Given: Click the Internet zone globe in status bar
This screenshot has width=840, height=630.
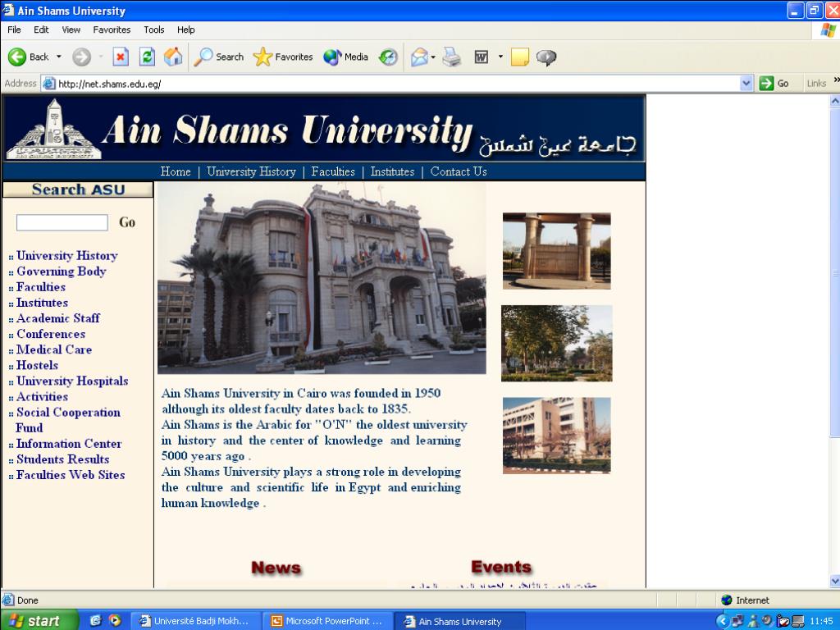Looking at the screenshot, I should click(x=727, y=600).
